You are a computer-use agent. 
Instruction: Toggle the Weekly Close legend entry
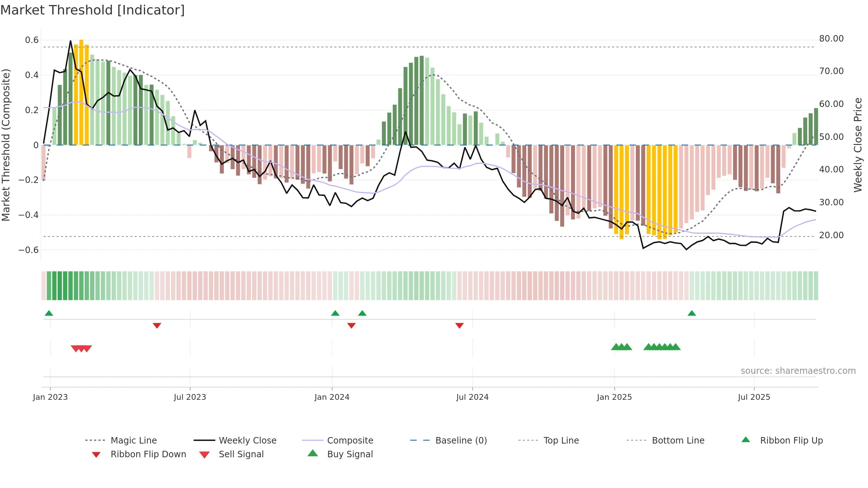point(235,440)
